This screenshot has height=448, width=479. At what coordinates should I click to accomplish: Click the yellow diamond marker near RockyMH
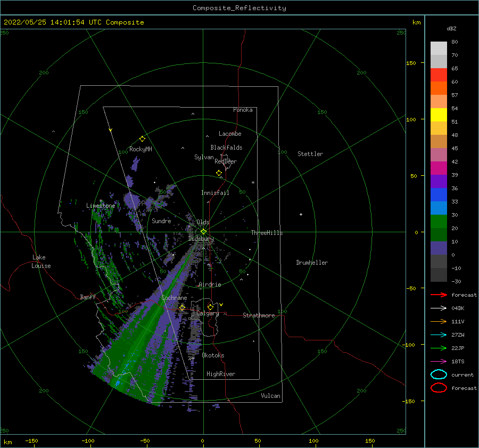[x=142, y=139]
